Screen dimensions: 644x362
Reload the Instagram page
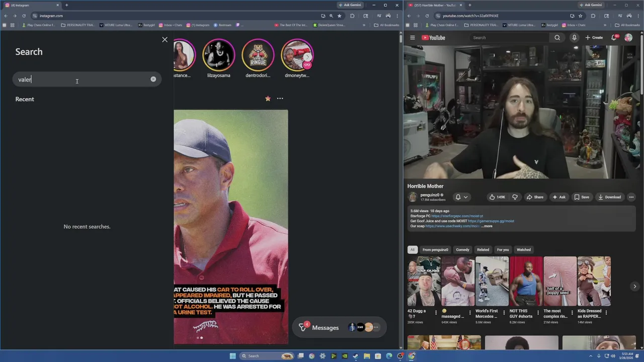tap(24, 16)
